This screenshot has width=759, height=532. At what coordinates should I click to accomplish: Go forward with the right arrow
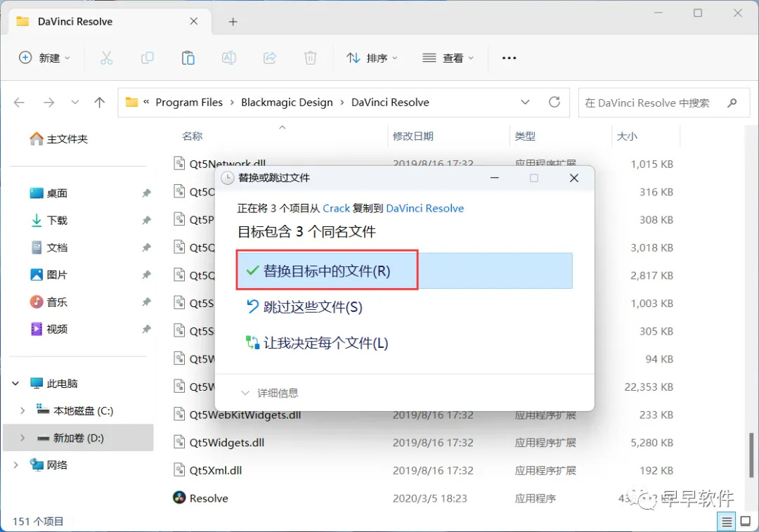click(x=49, y=103)
